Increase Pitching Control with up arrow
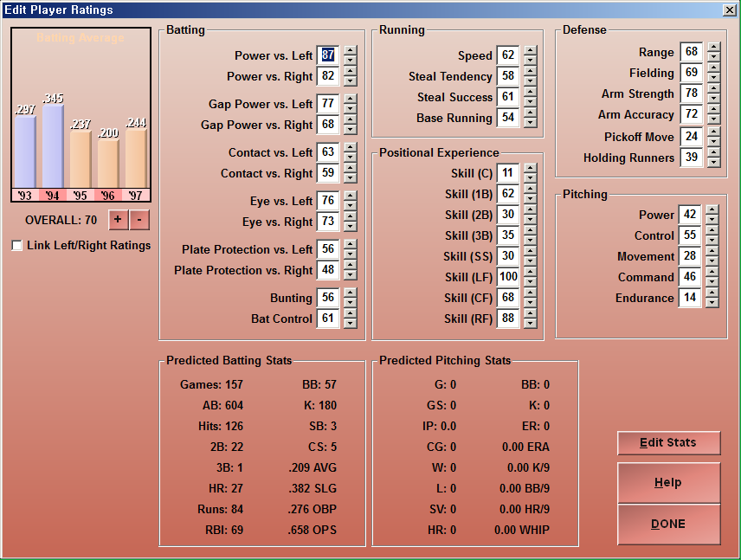 712,231
